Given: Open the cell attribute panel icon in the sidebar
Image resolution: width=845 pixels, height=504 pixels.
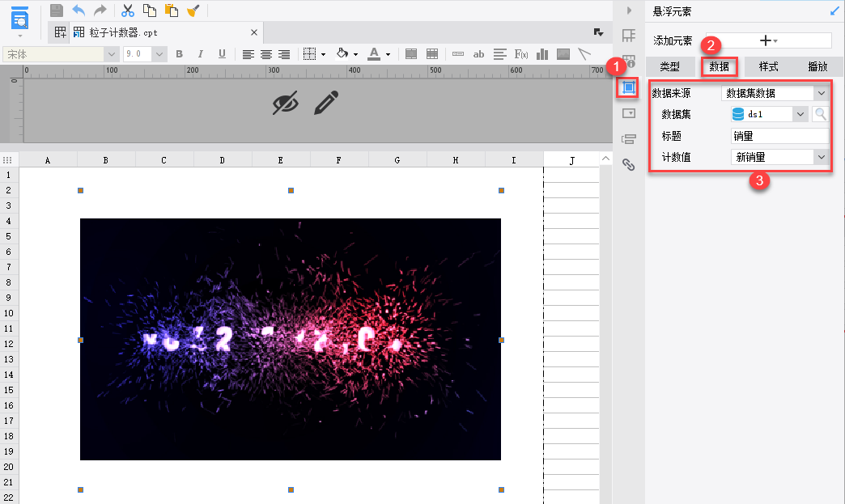Looking at the screenshot, I should click(628, 61).
